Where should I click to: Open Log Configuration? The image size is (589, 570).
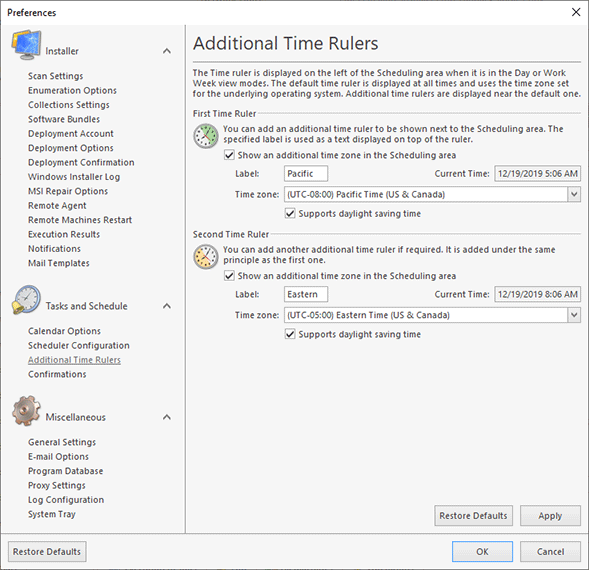(x=66, y=500)
